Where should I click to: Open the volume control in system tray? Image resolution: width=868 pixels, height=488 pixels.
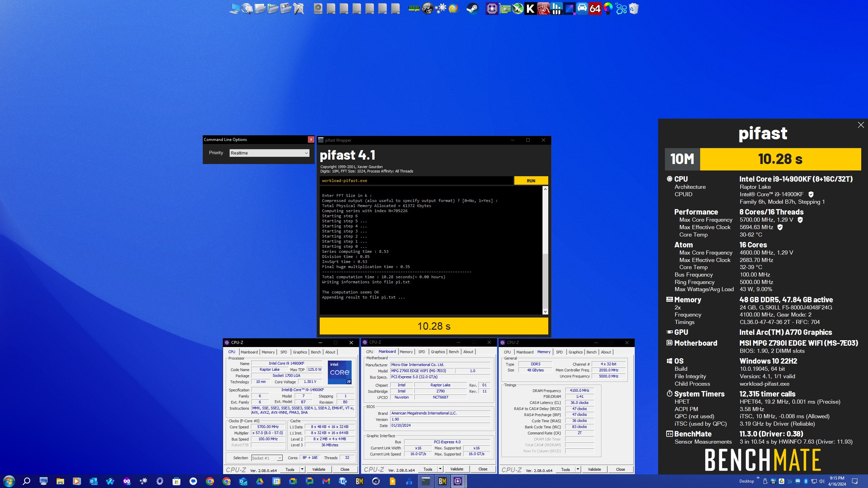[x=822, y=481]
